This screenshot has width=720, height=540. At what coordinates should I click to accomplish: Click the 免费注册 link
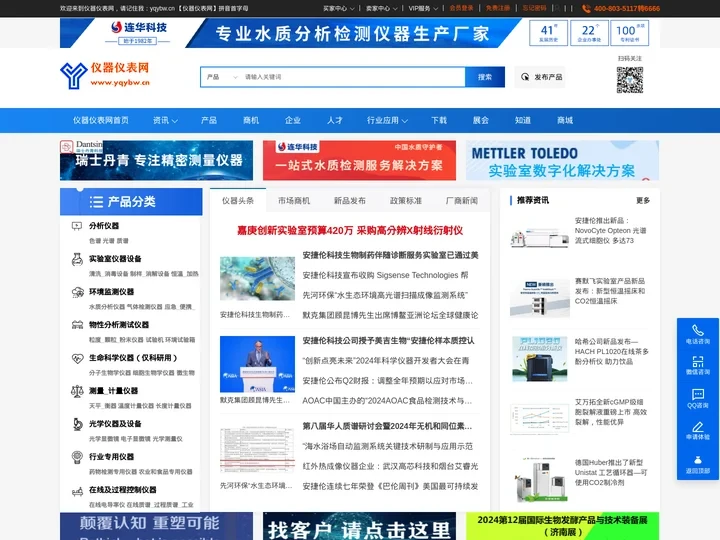498,8
